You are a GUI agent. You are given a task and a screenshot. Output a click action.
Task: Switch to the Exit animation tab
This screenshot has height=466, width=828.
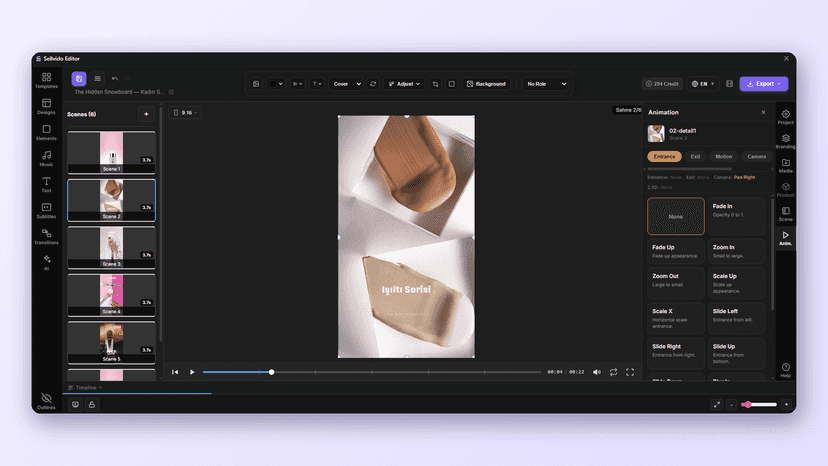tap(695, 156)
